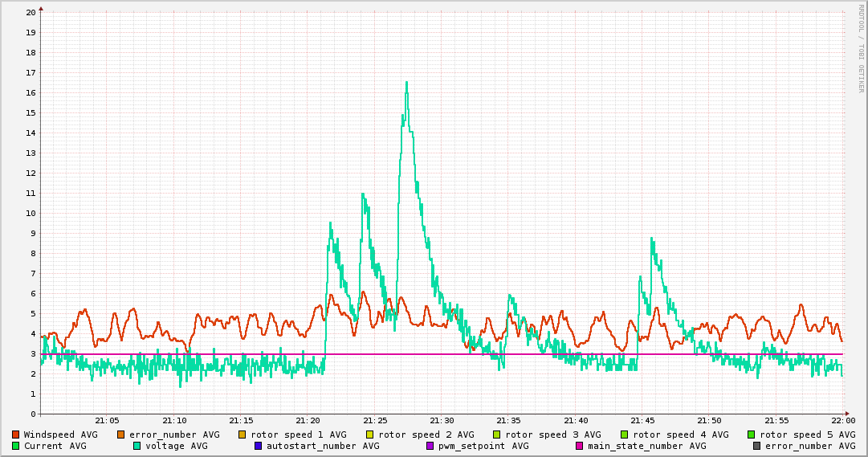Viewport: 868px width, 457px height.
Task: Click the purple pwm_setpoint AVG swatch
Action: 430,446
